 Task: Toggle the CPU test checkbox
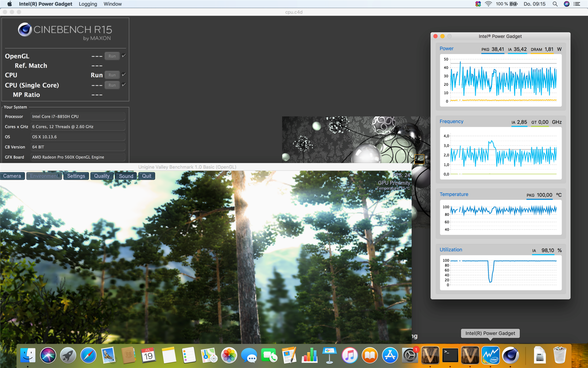coord(124,75)
